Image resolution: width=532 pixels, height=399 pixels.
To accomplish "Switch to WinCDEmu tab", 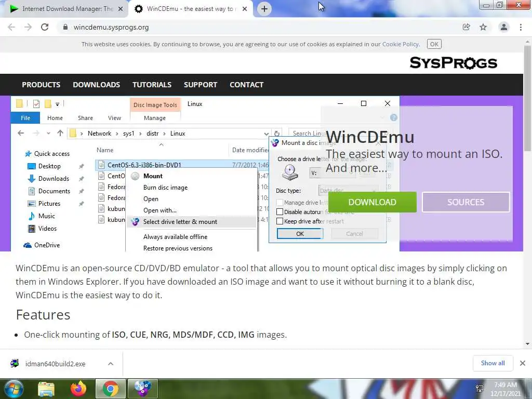I will pyautogui.click(x=190, y=9).
